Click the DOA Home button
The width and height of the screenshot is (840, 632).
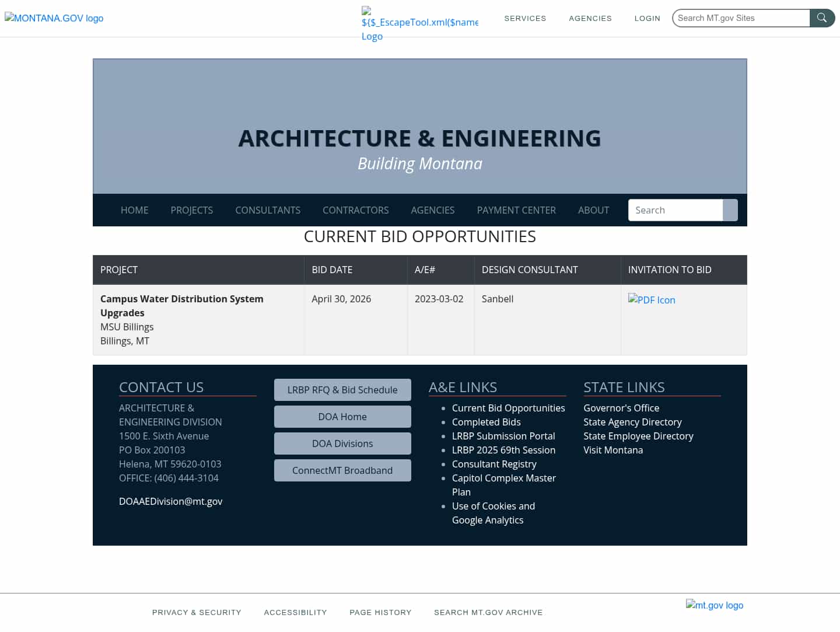pyautogui.click(x=342, y=417)
